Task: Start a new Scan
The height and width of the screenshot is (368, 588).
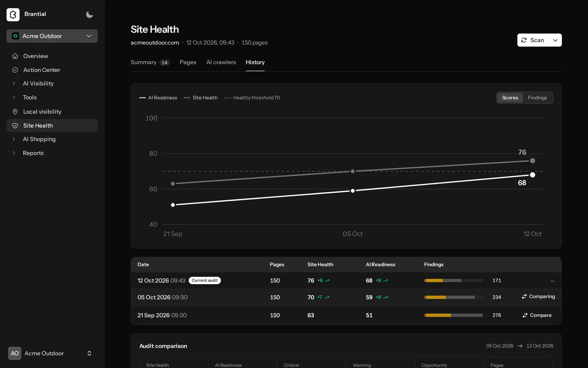Action: pos(533,40)
